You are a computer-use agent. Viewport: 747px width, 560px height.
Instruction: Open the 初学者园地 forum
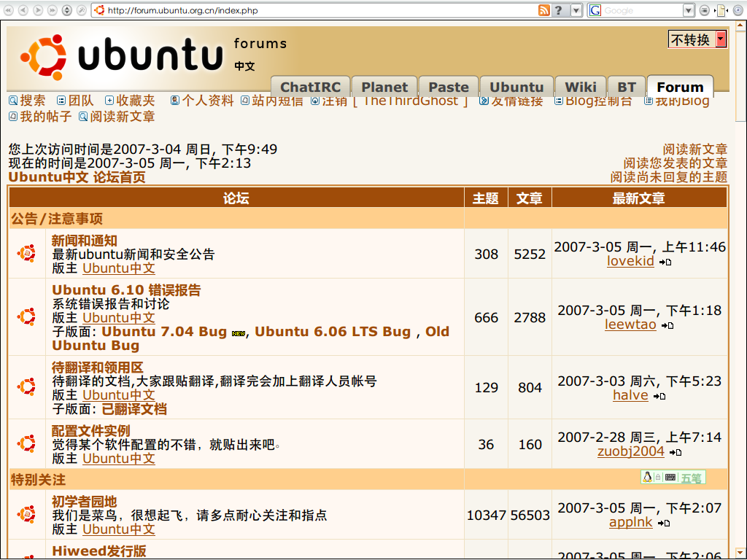click(85, 502)
